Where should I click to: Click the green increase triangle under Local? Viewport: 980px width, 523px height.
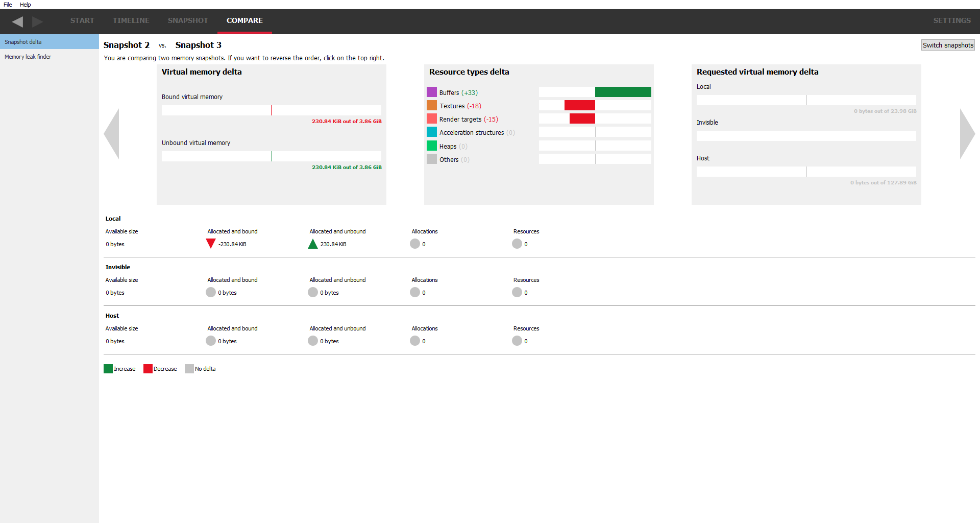[x=313, y=244]
